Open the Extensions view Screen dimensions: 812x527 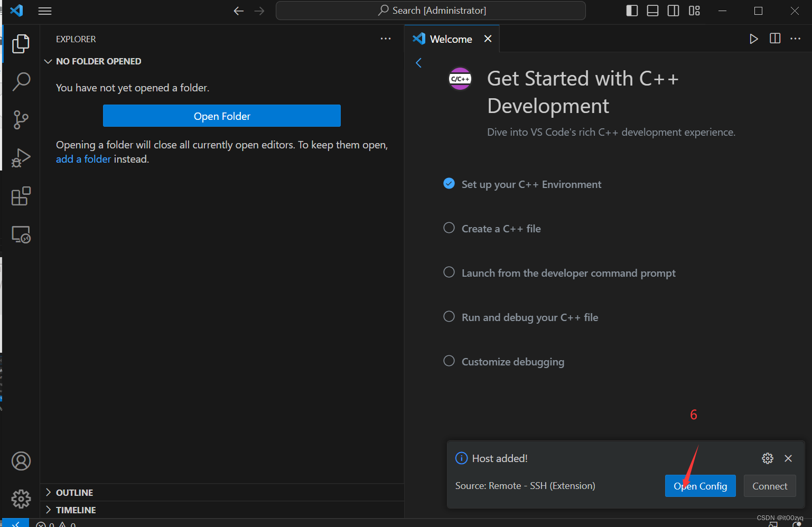21,196
